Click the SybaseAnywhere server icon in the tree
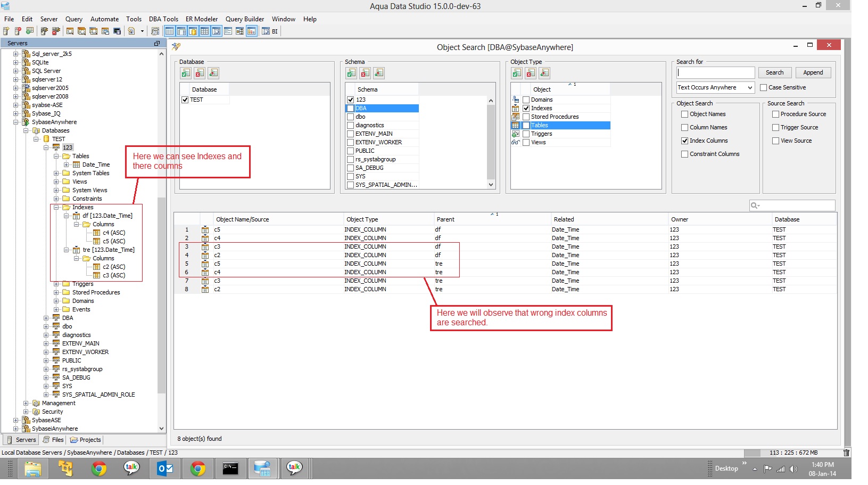This screenshot has width=868, height=485. click(26, 122)
